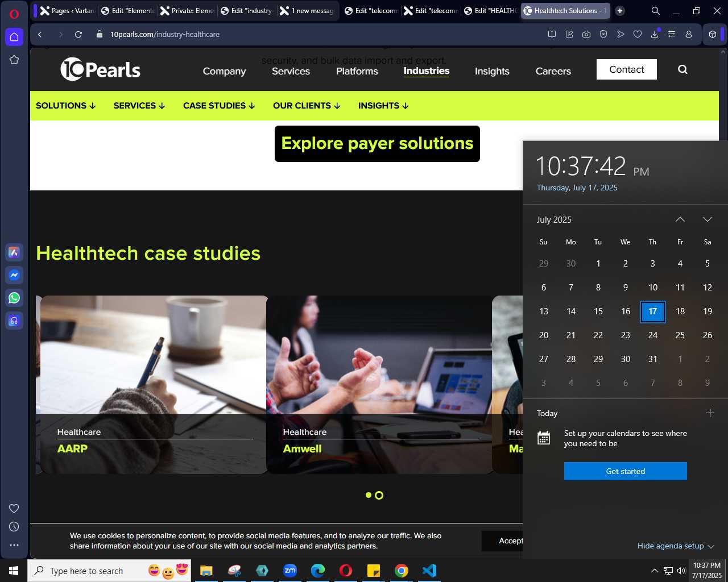This screenshot has height=582, width=728.
Task: Click the Contact button
Action: (x=627, y=69)
